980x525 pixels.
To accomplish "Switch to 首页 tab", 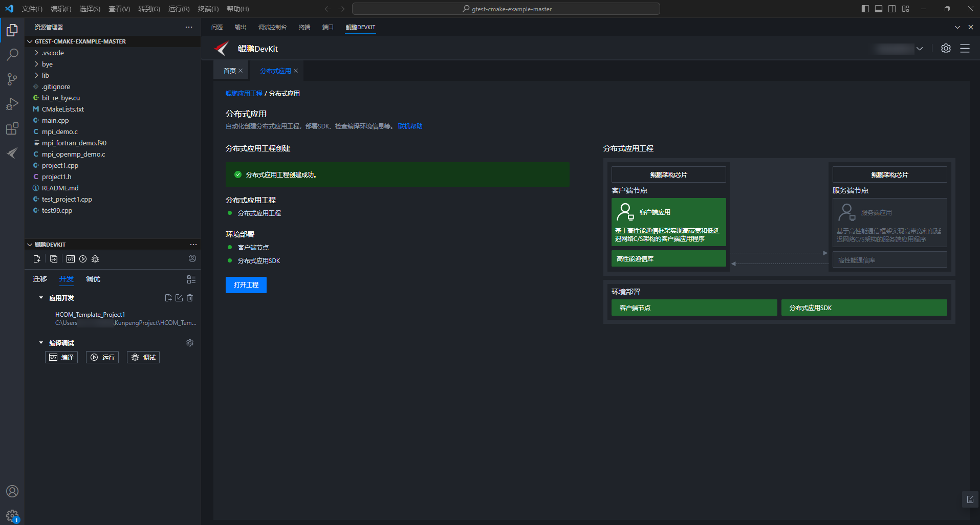I will [x=230, y=71].
